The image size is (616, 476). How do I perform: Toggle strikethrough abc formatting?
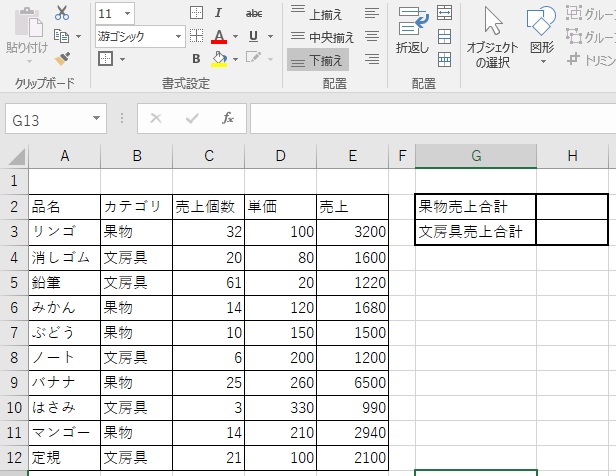[x=254, y=13]
